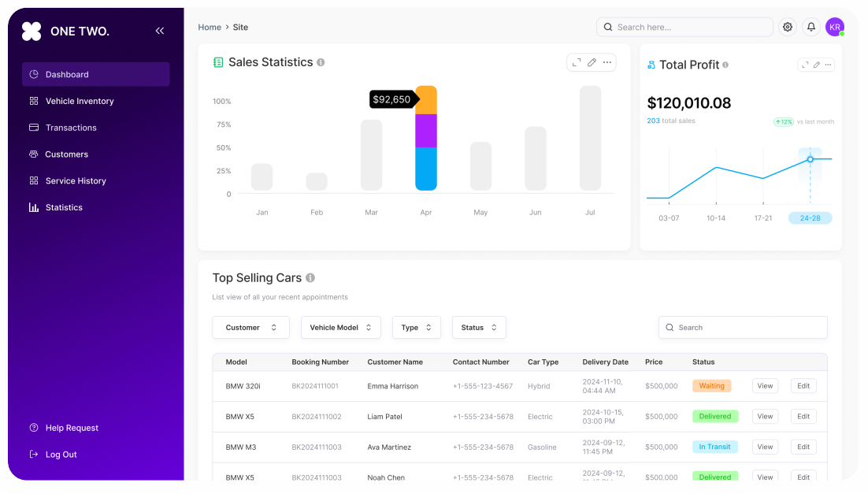Open the Customer filter dropdown
The width and height of the screenshot is (868, 494).
(250, 328)
